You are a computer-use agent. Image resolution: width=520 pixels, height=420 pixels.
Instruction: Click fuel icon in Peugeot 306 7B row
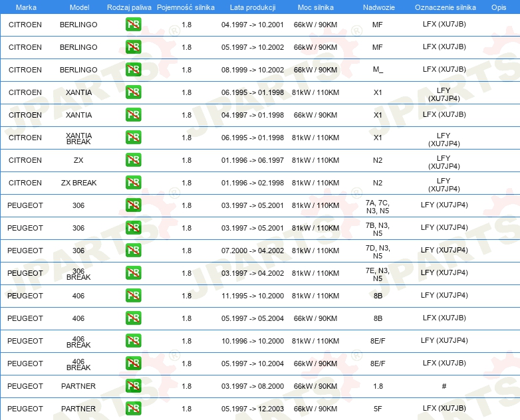(x=133, y=227)
